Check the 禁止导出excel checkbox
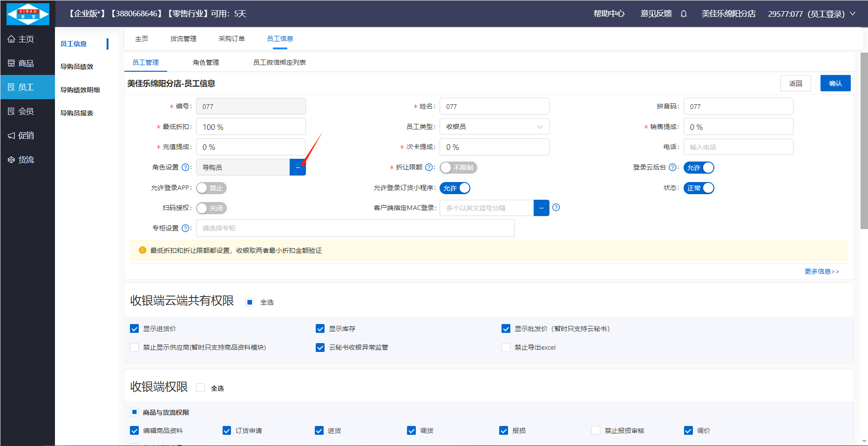 [506, 347]
